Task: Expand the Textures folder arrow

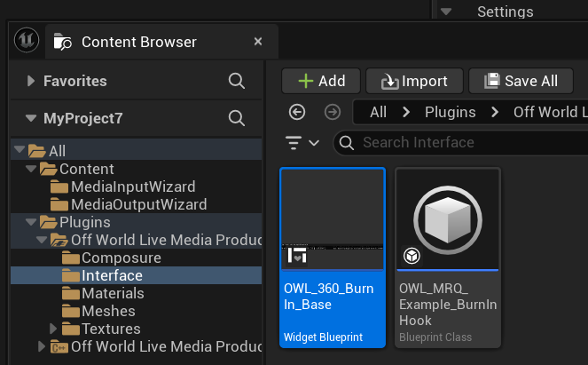Action: click(53, 329)
